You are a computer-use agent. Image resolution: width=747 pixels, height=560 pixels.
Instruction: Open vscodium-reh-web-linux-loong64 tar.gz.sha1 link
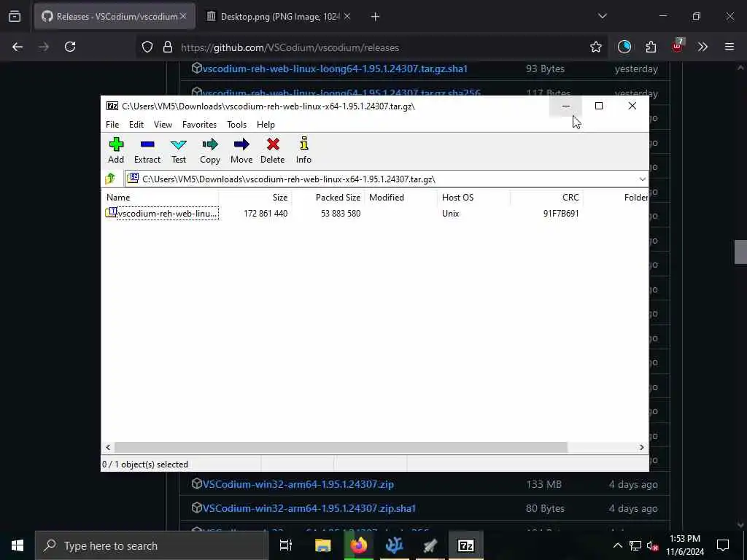(335, 69)
